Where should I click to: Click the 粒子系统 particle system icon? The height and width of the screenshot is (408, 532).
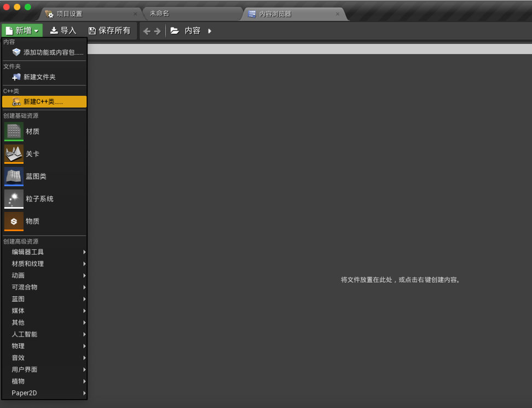(x=14, y=199)
